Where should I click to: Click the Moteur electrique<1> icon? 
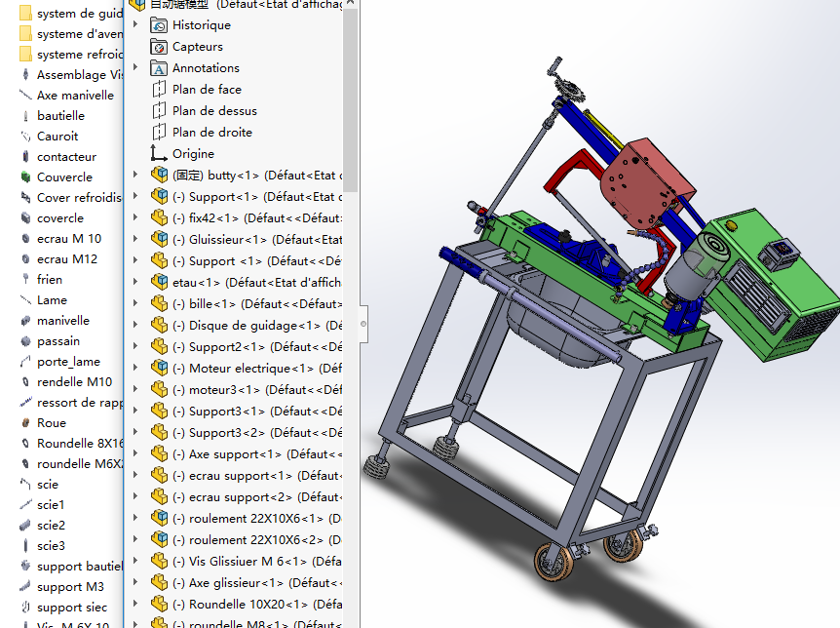pyautogui.click(x=159, y=368)
